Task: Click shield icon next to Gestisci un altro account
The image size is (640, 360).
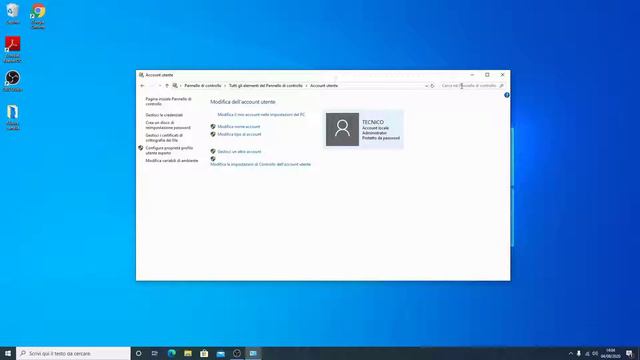Action: point(213,151)
